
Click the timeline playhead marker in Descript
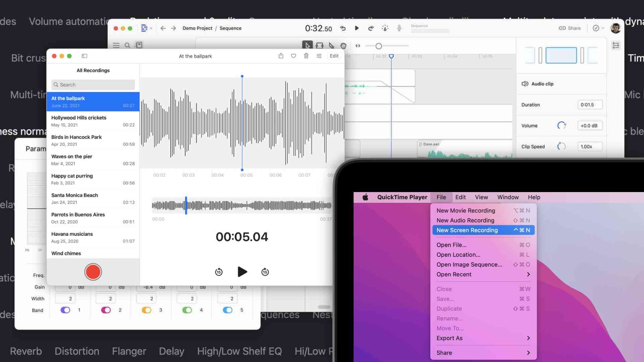[x=391, y=56]
